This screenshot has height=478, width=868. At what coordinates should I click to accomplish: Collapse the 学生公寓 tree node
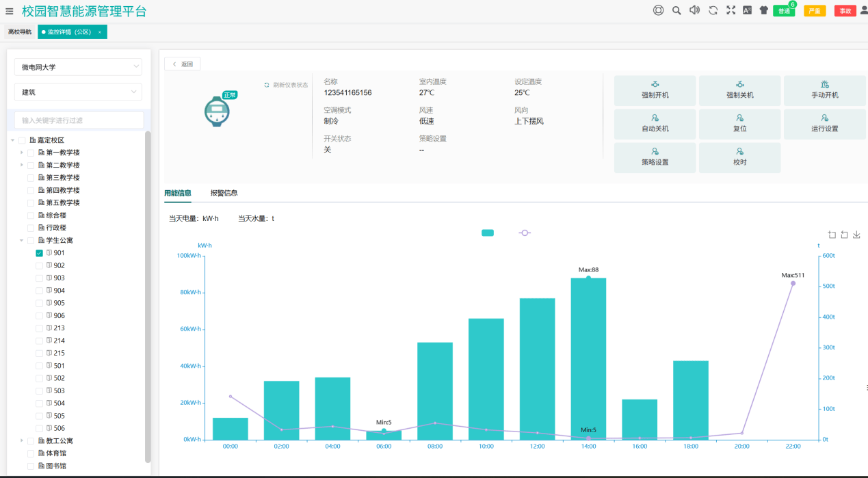point(22,241)
